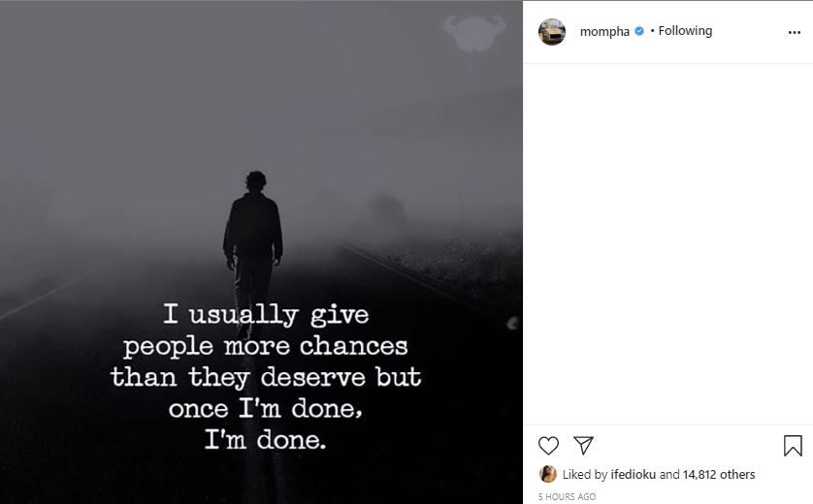
Task: Click the mompha username link
Action: 604,31
